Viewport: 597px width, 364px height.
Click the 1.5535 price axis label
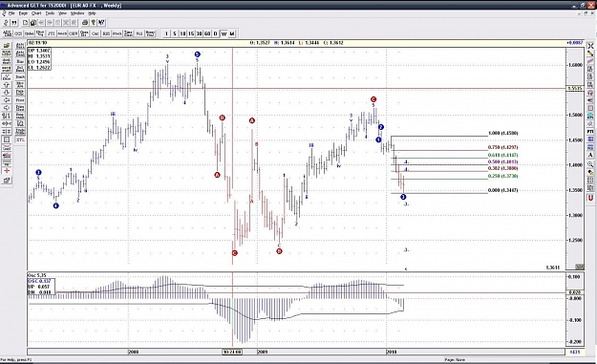(575, 88)
